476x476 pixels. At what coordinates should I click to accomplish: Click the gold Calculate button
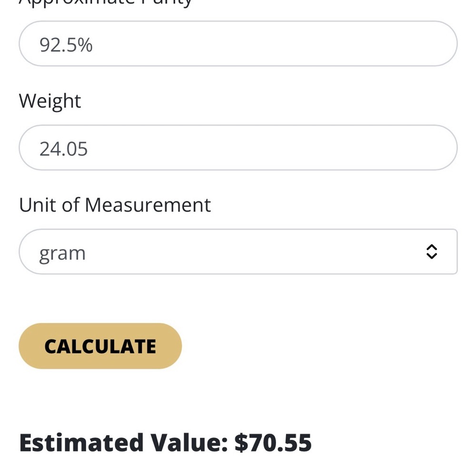[x=100, y=346]
